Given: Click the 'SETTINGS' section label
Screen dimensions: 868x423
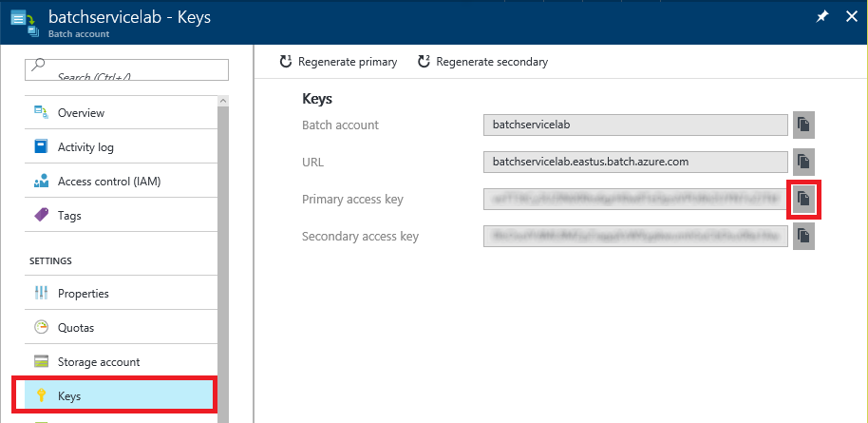Looking at the screenshot, I should tap(51, 260).
